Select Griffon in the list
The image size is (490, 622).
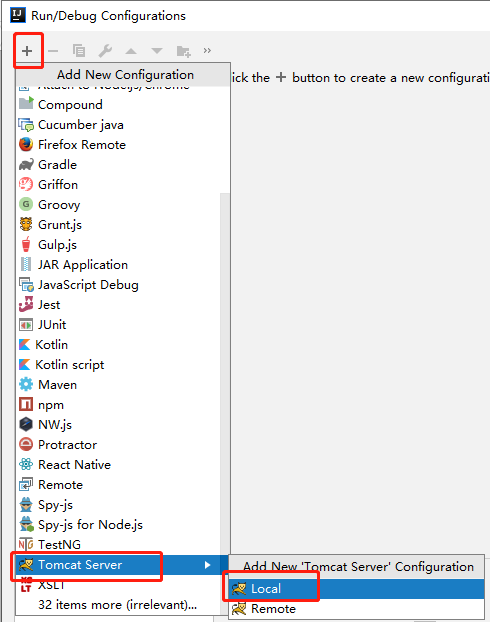point(123,184)
